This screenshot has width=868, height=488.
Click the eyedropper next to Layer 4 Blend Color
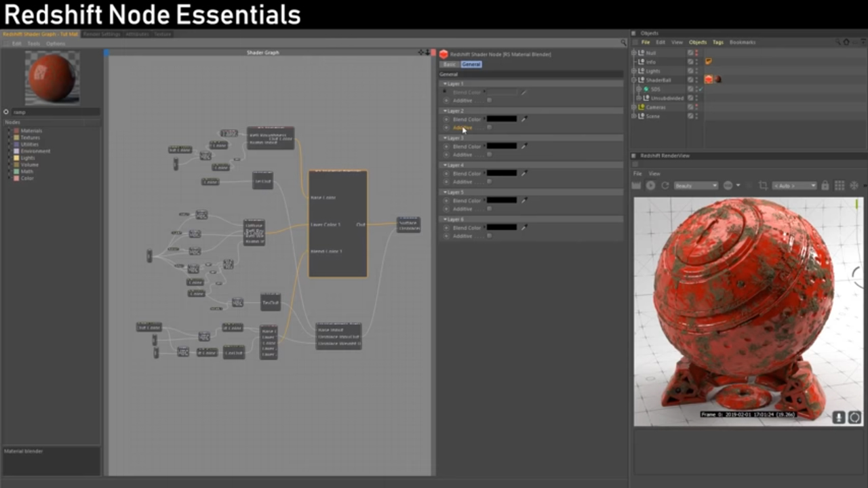(524, 173)
